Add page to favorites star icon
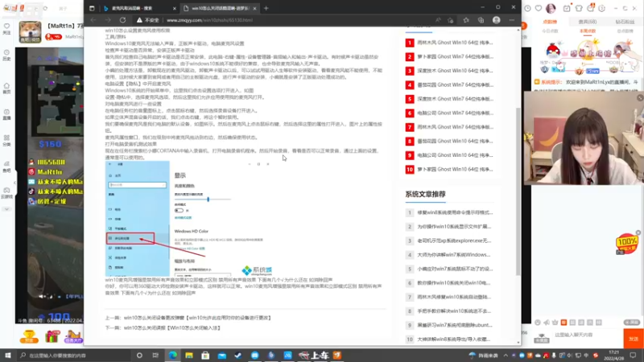This screenshot has height=362, width=644. tap(451, 19)
